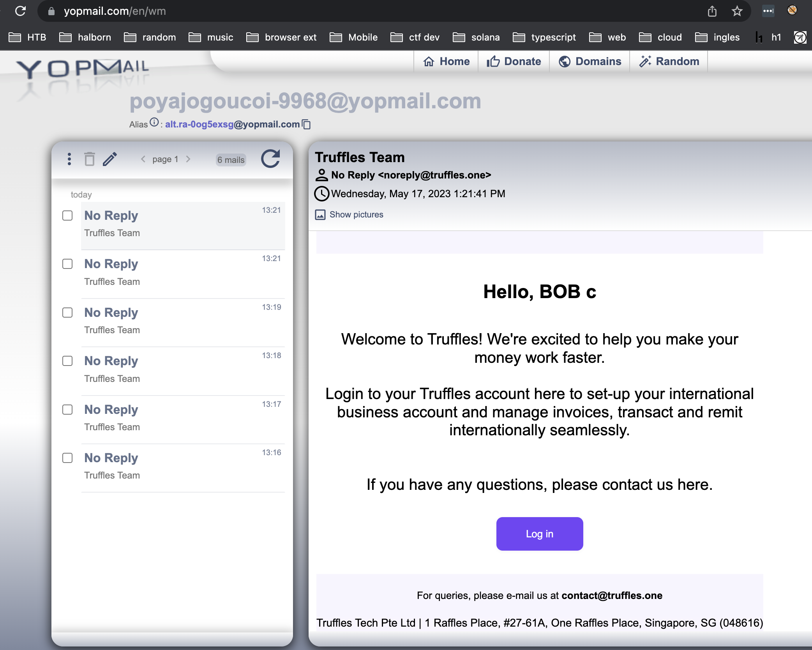This screenshot has width=812, height=650.
Task: Click the lock icon in address bar
Action: click(51, 11)
